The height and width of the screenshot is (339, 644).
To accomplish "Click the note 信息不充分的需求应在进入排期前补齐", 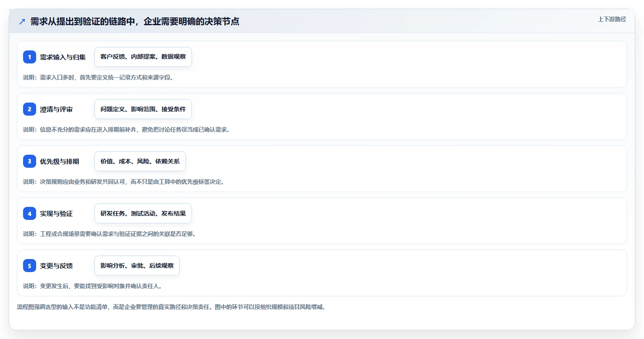I will click(87, 130).
